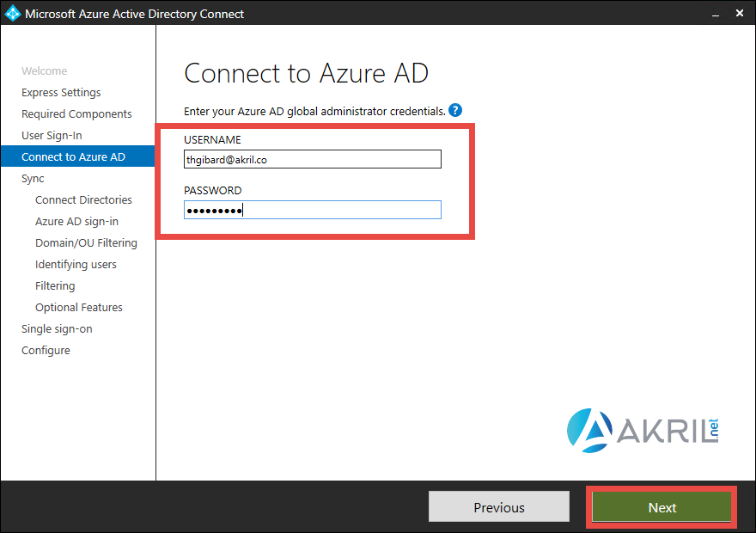The height and width of the screenshot is (533, 756).
Task: Close the Azure AD Connect window
Action: point(740,13)
